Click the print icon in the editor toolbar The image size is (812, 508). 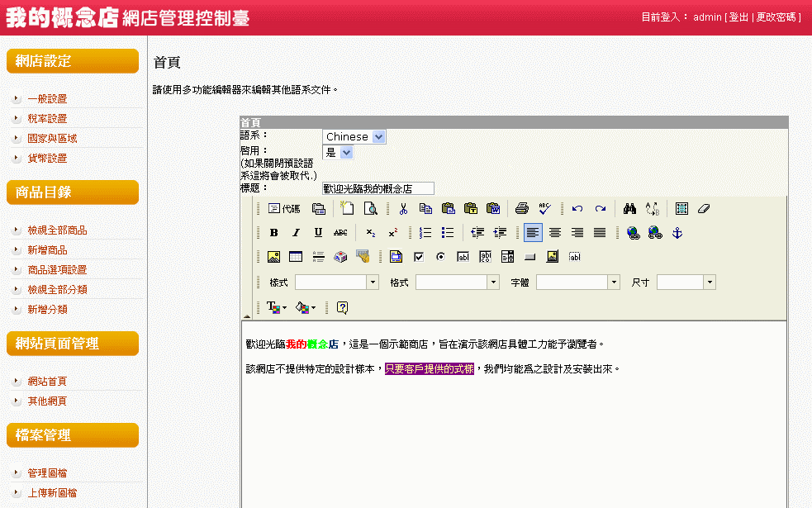(x=522, y=208)
